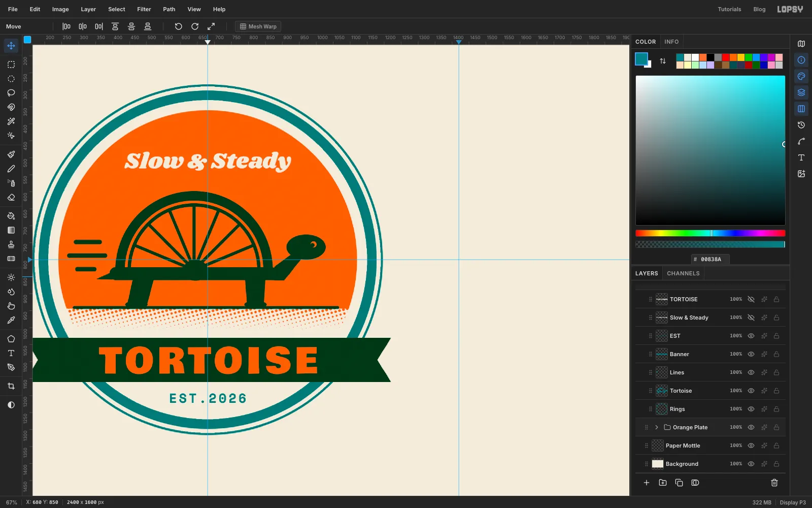Open the Blog link
Image resolution: width=812 pixels, height=508 pixels.
point(759,9)
